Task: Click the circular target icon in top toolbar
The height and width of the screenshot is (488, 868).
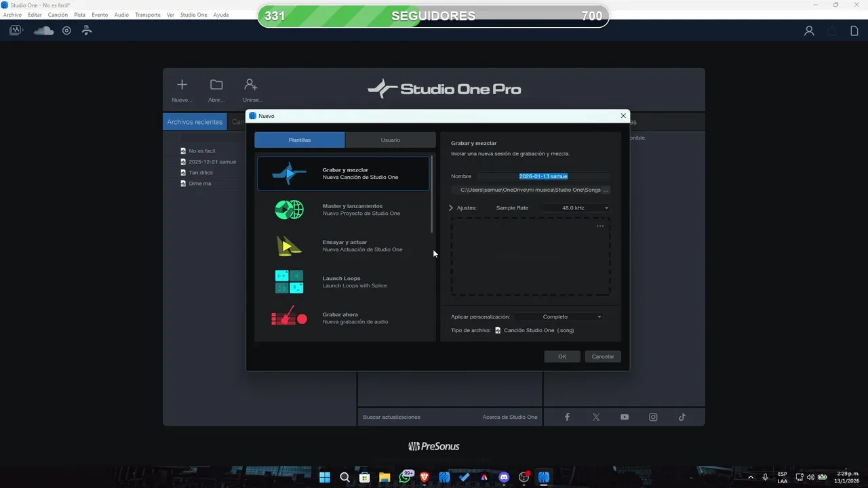Action: [66, 30]
